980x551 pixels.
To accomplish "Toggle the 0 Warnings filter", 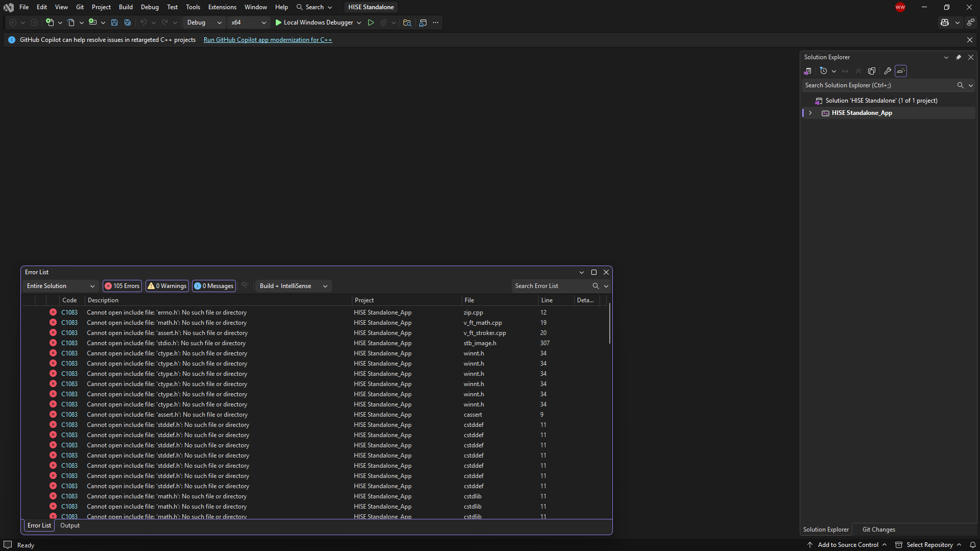I will point(167,286).
